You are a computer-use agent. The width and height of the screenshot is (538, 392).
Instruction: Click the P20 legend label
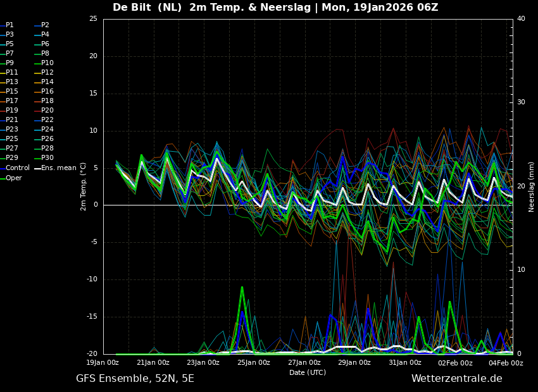pyautogui.click(x=47, y=111)
